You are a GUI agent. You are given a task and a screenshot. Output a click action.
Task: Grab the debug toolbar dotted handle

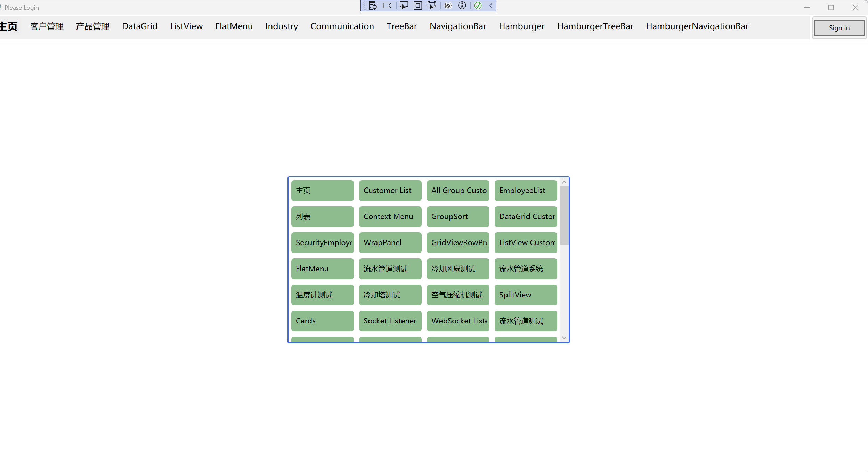[x=364, y=6]
